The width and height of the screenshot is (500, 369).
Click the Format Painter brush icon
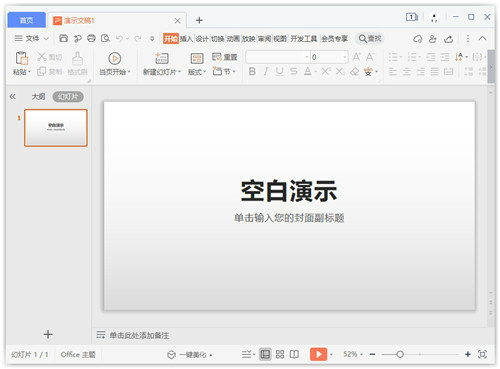[x=77, y=58]
